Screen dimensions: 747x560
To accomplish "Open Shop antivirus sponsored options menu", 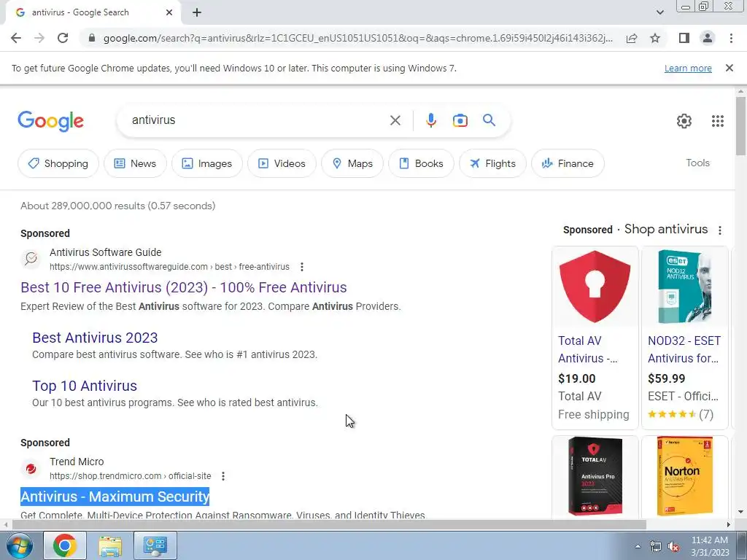I will pos(720,230).
